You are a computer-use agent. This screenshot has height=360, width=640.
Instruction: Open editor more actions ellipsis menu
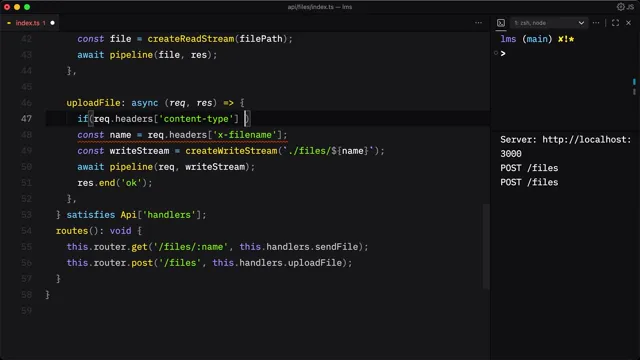point(478,23)
